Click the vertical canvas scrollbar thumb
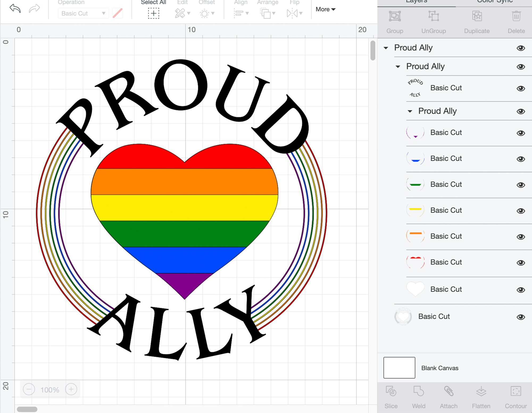This screenshot has width=532, height=413. 373,51
